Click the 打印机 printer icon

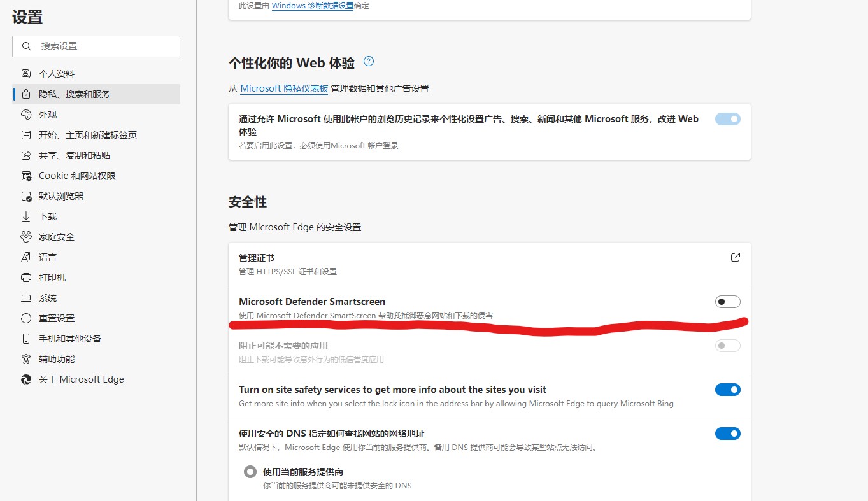point(26,278)
